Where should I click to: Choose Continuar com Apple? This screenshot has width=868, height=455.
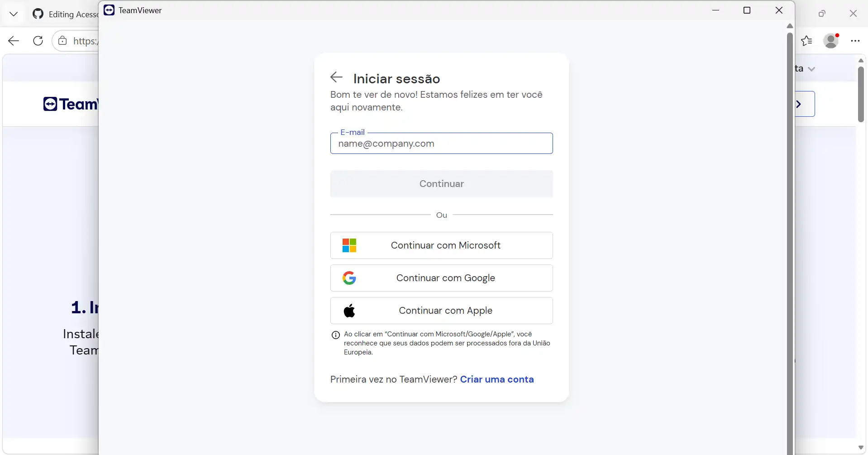click(442, 311)
